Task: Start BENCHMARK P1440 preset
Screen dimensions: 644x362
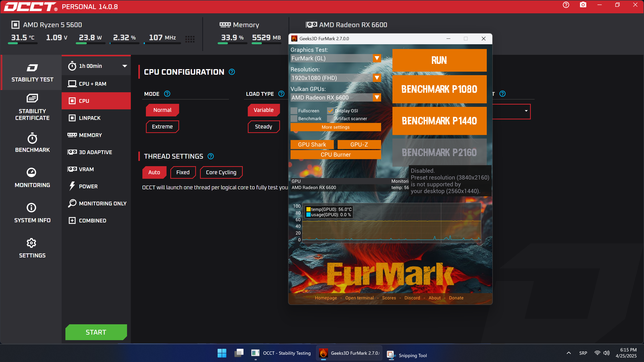Action: coord(439,121)
